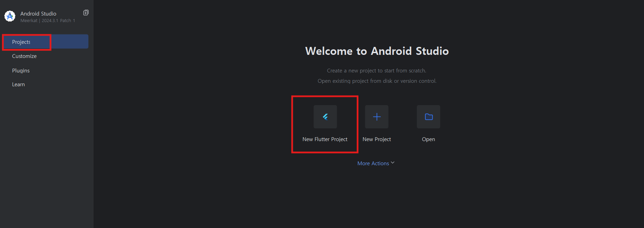644x228 pixels.
Task: Switch to the Learn section
Action: pos(18,85)
